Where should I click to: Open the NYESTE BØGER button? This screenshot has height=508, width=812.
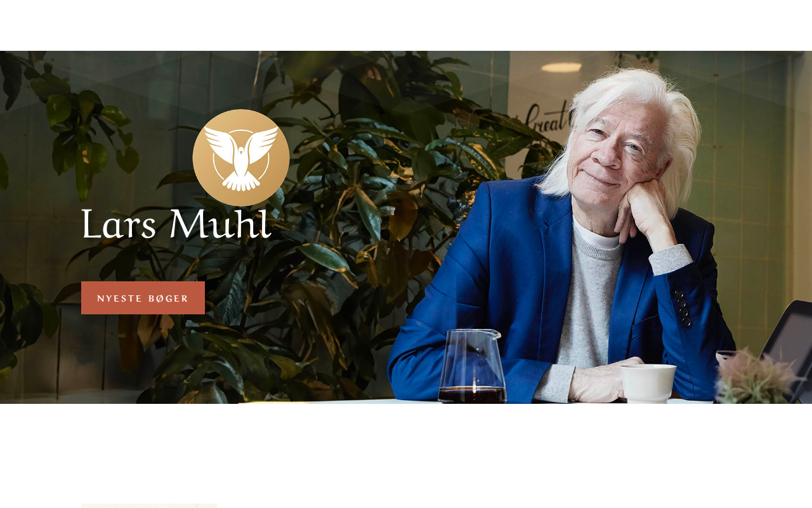click(143, 298)
